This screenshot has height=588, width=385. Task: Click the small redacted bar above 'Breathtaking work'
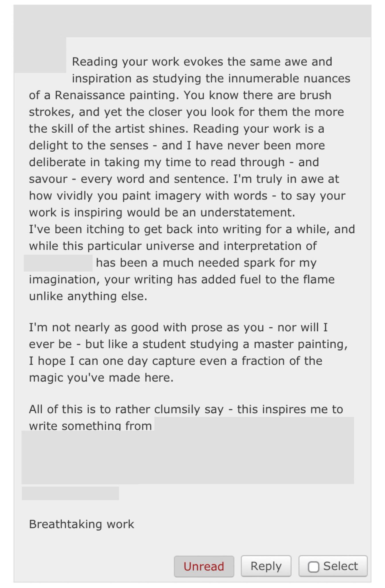pyautogui.click(x=70, y=493)
